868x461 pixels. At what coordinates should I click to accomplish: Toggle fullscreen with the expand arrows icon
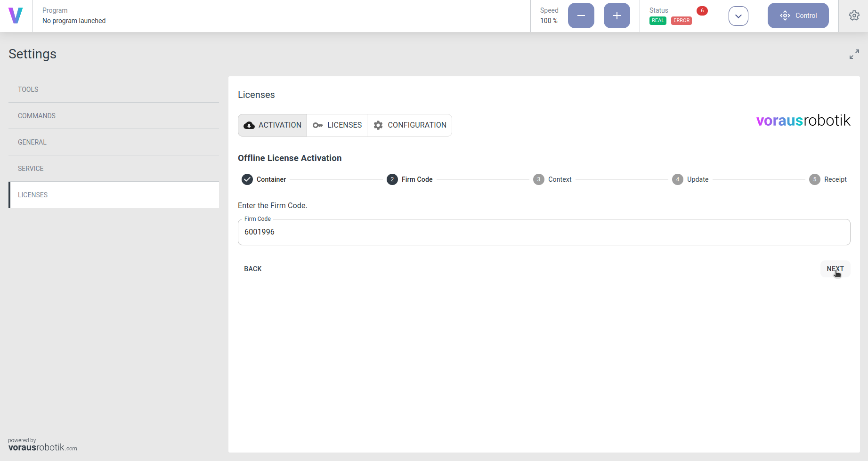(854, 54)
